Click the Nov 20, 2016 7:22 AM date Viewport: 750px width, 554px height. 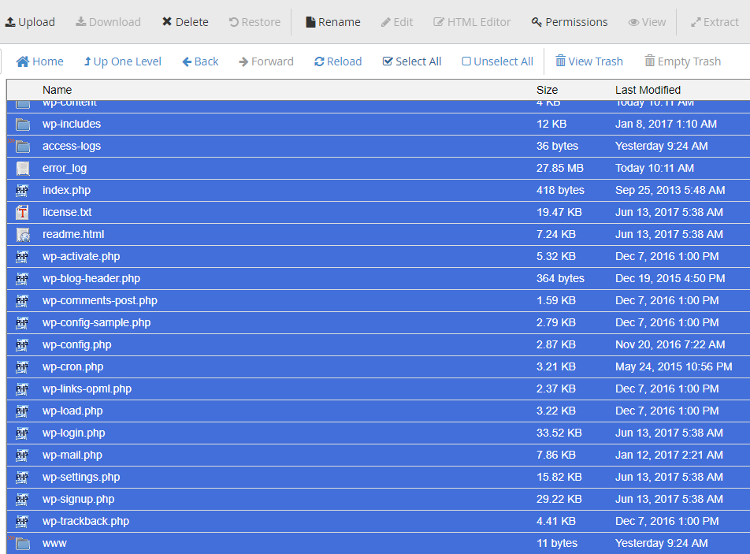coord(670,344)
